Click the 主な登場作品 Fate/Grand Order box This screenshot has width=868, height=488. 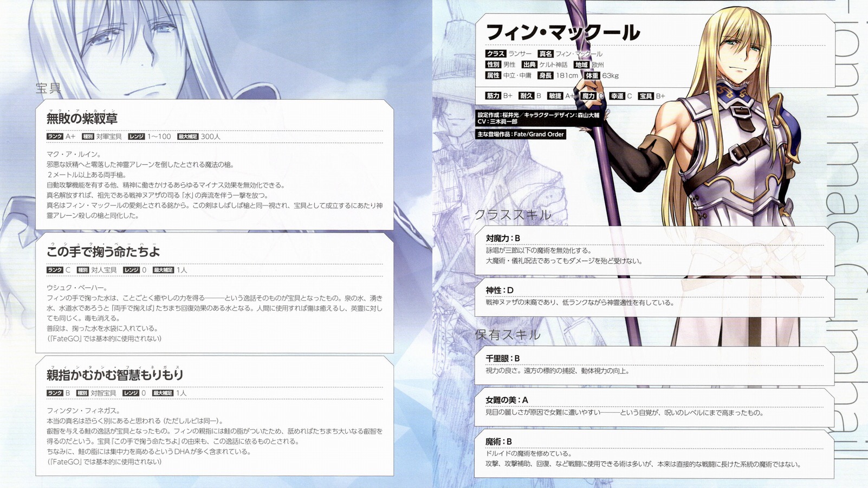(x=521, y=134)
